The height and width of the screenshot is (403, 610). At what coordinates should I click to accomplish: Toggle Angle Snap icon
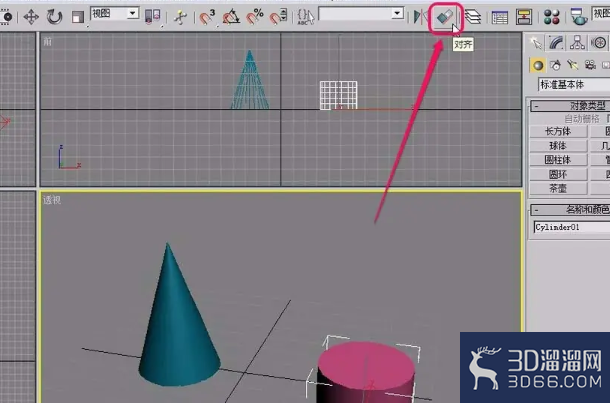click(231, 17)
